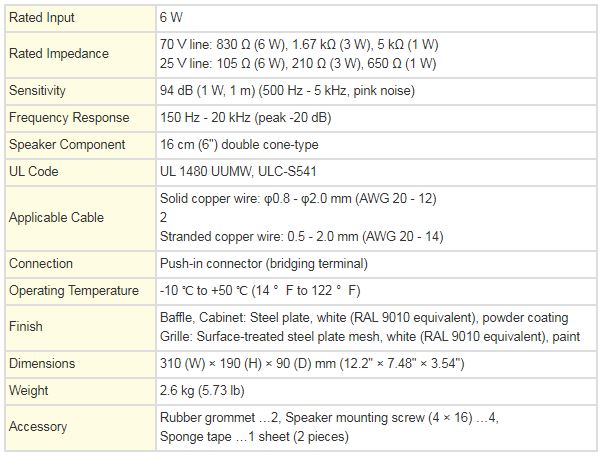Click the Rated Impedance row label
Viewport: 606px width, 462px height.
(x=58, y=54)
